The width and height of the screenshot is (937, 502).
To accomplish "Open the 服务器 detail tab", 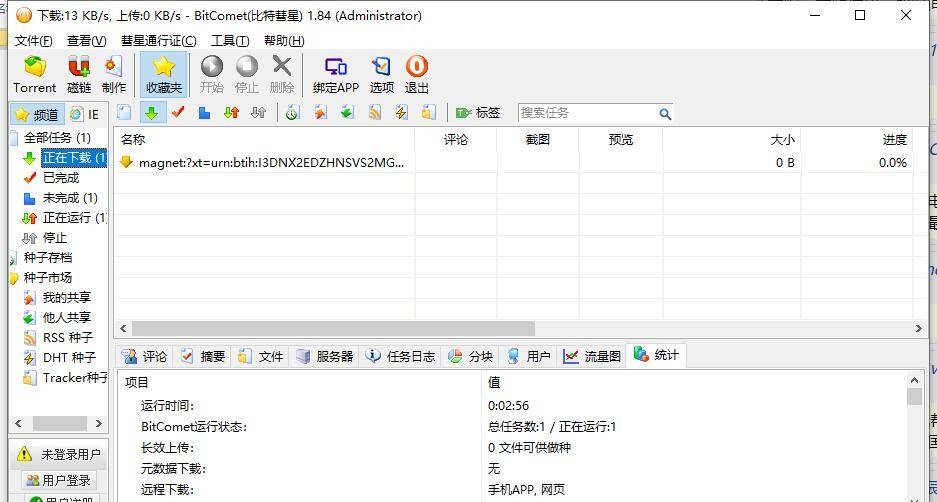I will [326, 356].
